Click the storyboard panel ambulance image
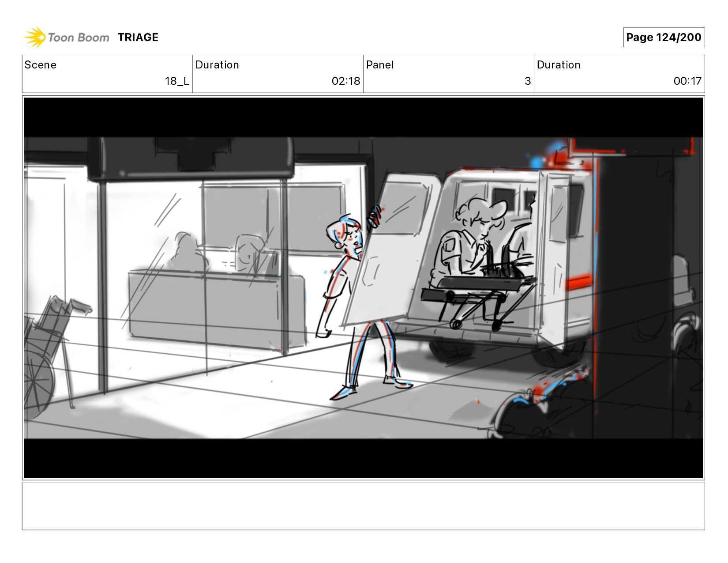The image size is (728, 563). tap(363, 288)
